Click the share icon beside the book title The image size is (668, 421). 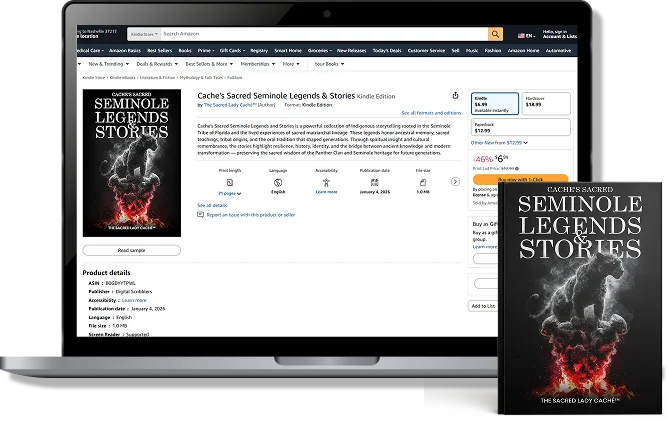pyautogui.click(x=455, y=95)
